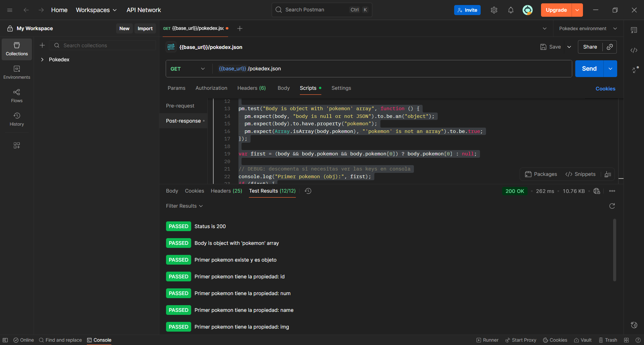Screen dimensions: 644x345
Task: Open the Environments sidebar panel
Action: click(x=17, y=72)
